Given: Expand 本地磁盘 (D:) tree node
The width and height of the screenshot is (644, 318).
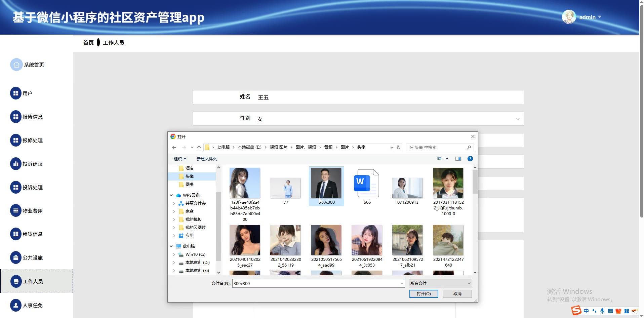Looking at the screenshot, I should 174,263.
